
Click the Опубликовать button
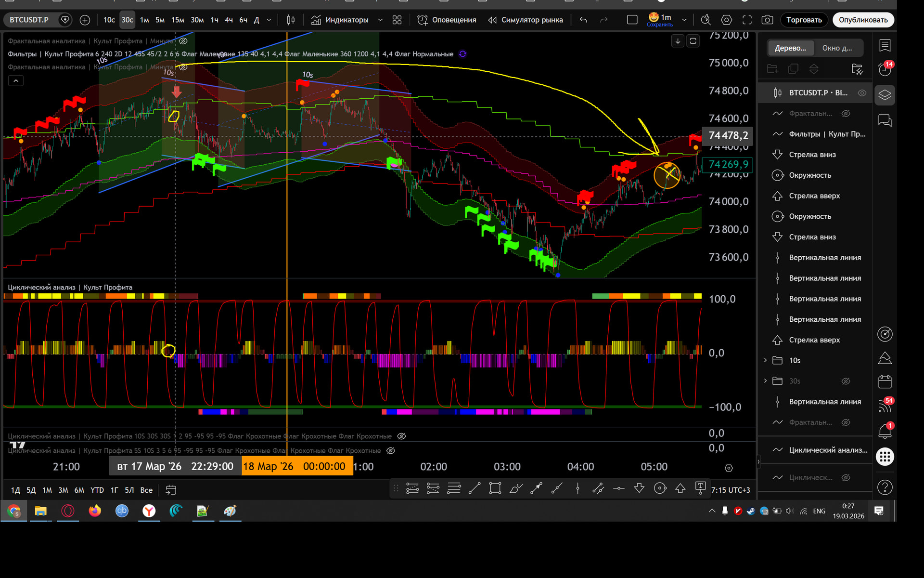(863, 20)
